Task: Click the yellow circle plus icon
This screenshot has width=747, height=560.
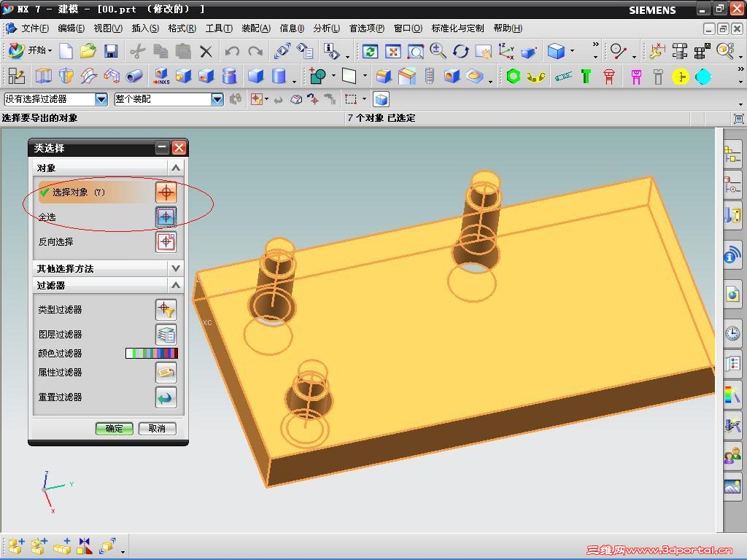Action: pyautogui.click(x=681, y=77)
